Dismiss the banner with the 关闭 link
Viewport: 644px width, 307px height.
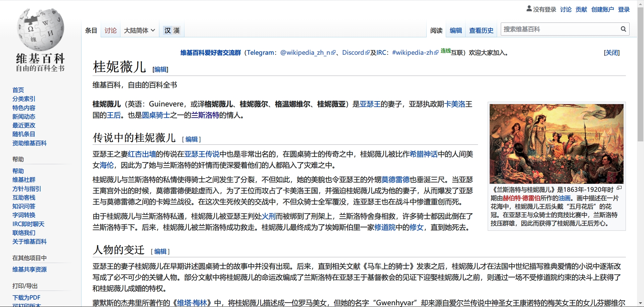point(611,53)
